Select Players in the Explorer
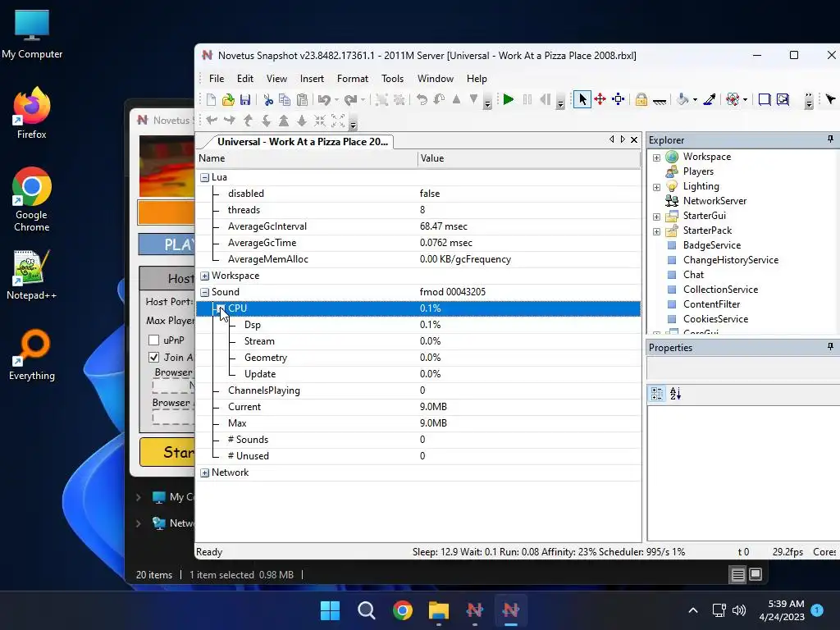The height and width of the screenshot is (630, 840). pyautogui.click(x=698, y=171)
